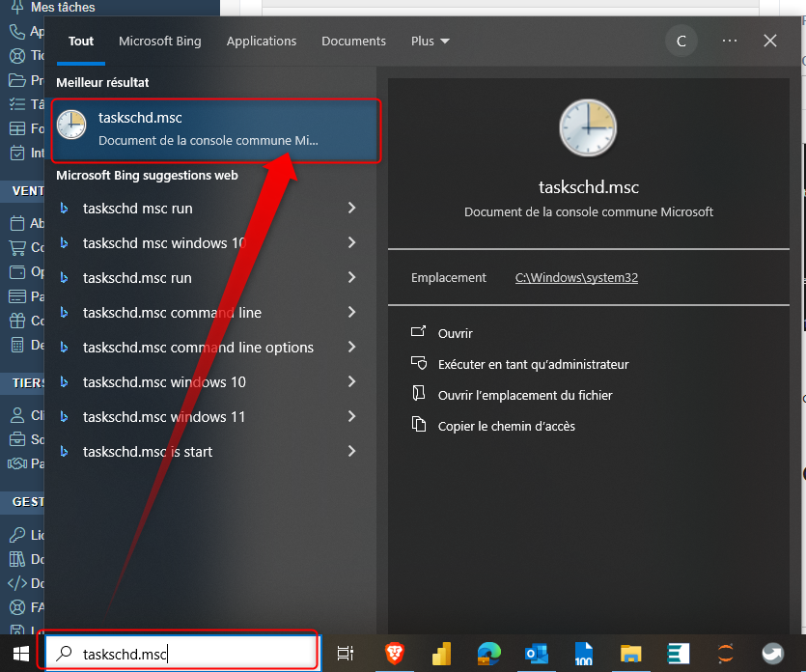Close the search panel with X
The width and height of the screenshot is (806, 672).
click(x=770, y=41)
